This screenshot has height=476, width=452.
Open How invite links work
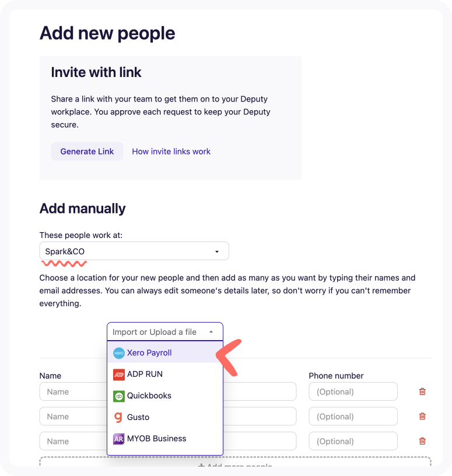171,152
